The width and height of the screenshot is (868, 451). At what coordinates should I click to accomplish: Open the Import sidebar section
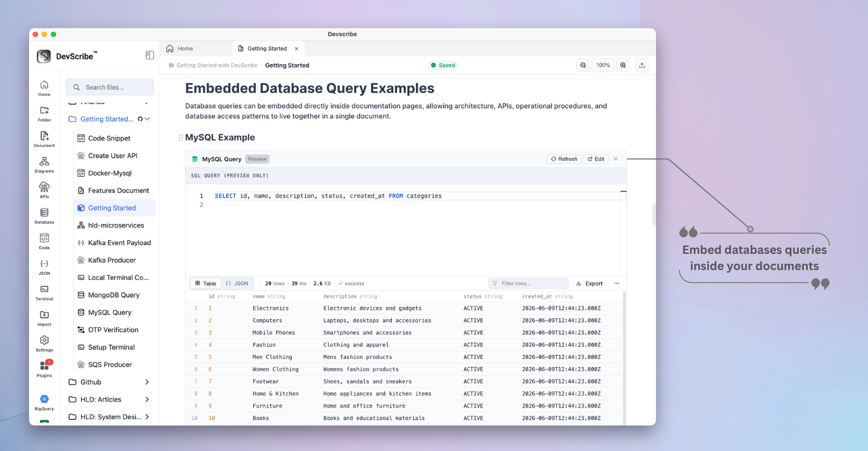(x=44, y=317)
